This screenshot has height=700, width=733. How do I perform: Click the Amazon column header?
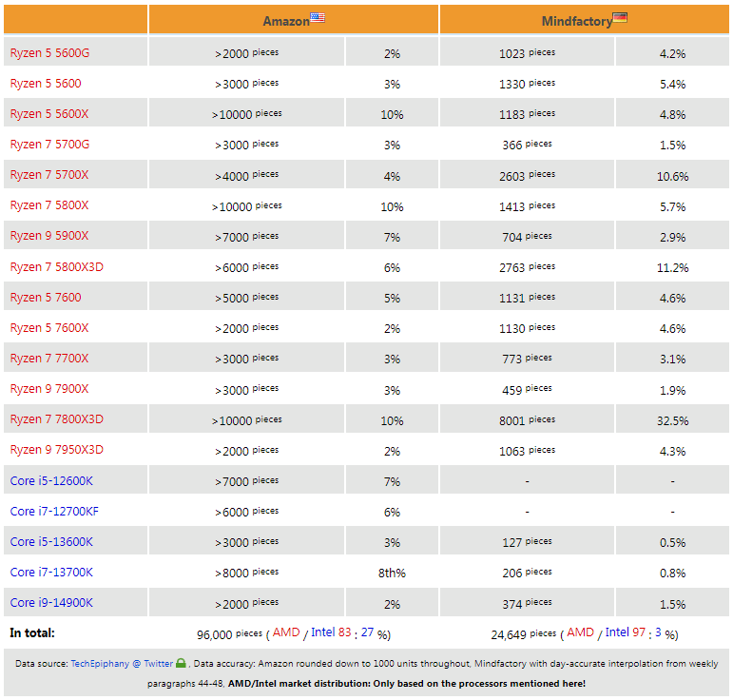pos(294,20)
